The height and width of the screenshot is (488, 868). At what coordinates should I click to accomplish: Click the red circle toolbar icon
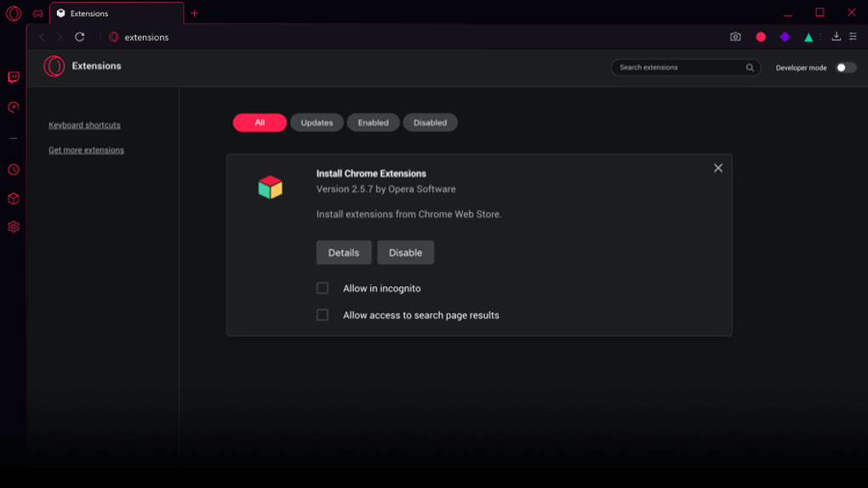(761, 37)
